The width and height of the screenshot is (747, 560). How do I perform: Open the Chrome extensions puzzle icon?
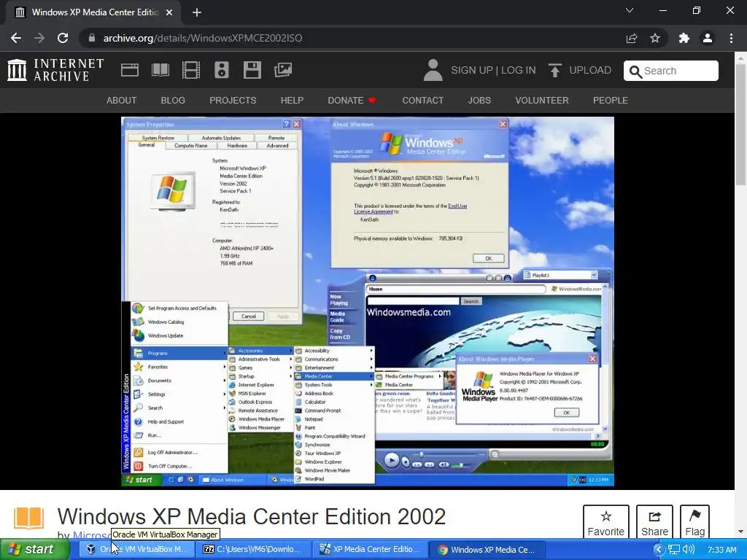click(x=684, y=38)
